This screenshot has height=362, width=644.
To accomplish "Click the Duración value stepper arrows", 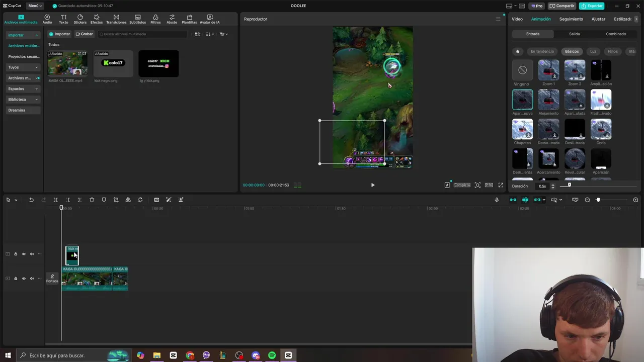I will click(552, 186).
